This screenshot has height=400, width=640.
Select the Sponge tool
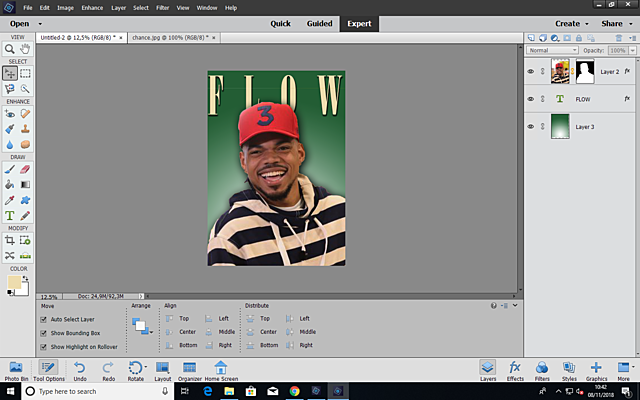tap(25, 144)
